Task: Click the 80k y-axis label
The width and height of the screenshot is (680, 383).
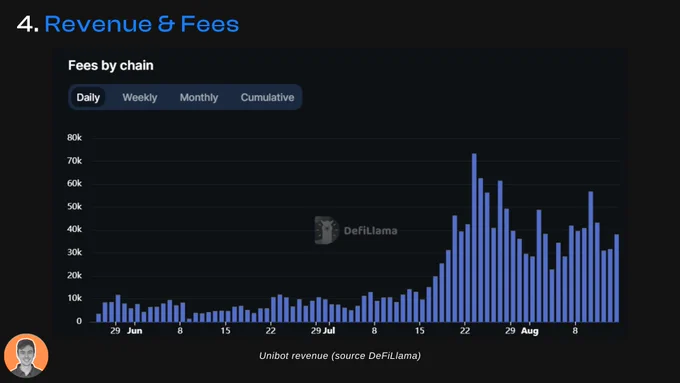Action: point(75,137)
